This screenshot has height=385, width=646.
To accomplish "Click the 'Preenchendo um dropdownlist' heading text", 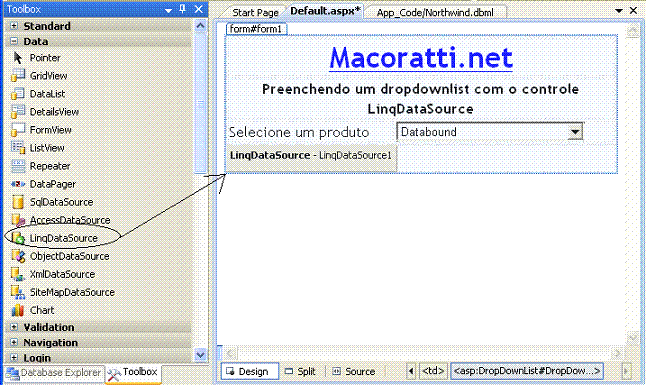I will 421,99.
